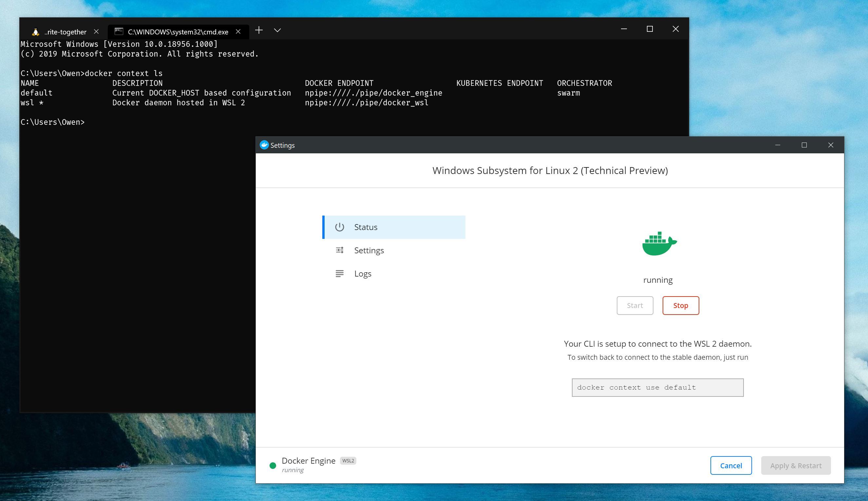This screenshot has height=501, width=868.
Task: Click the docker context use default command field
Action: coord(657,387)
